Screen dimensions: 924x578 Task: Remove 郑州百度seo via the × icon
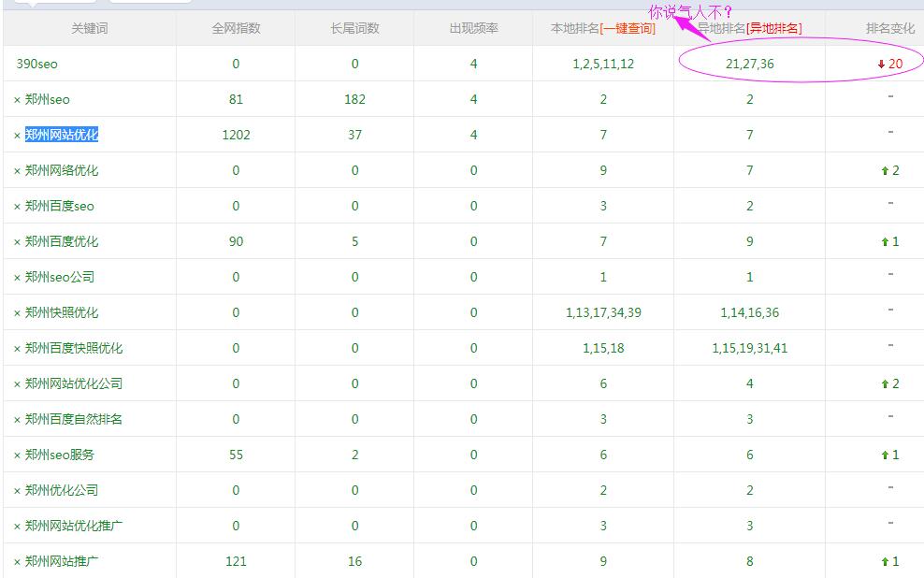point(17,207)
